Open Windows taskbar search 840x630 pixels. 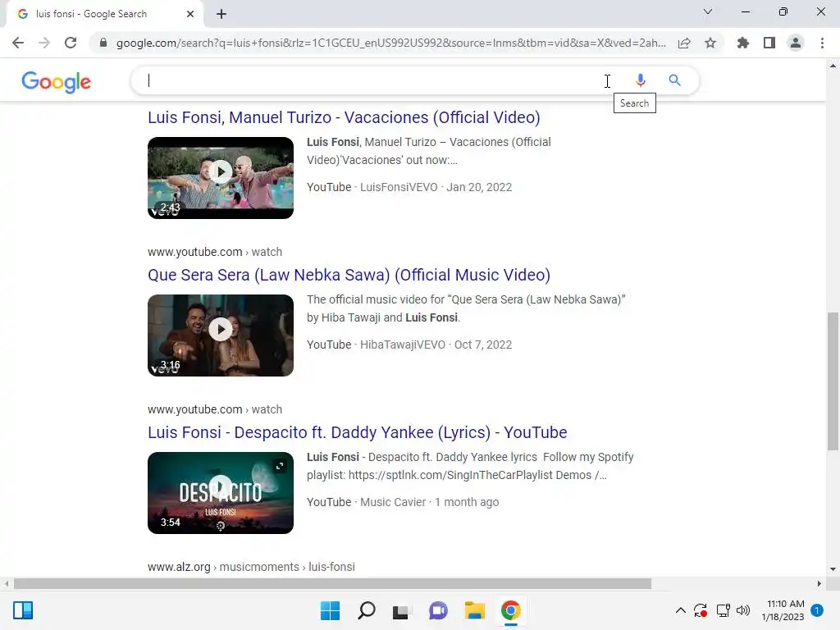[367, 610]
